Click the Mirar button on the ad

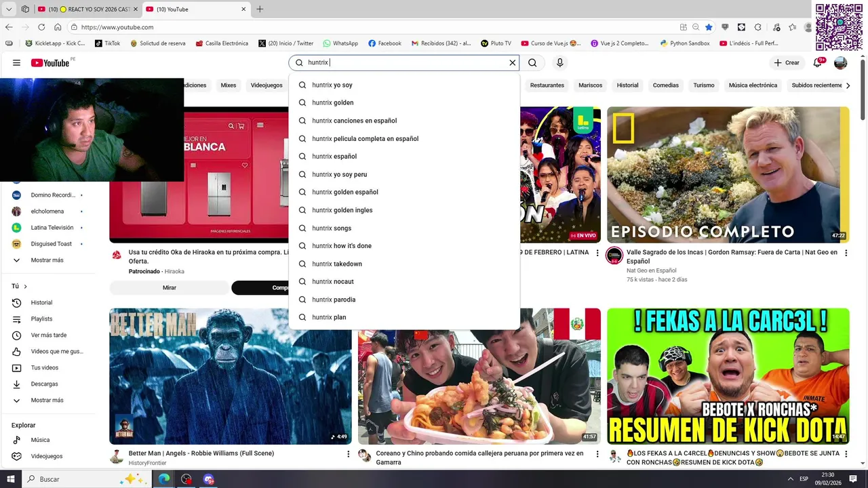pos(170,287)
